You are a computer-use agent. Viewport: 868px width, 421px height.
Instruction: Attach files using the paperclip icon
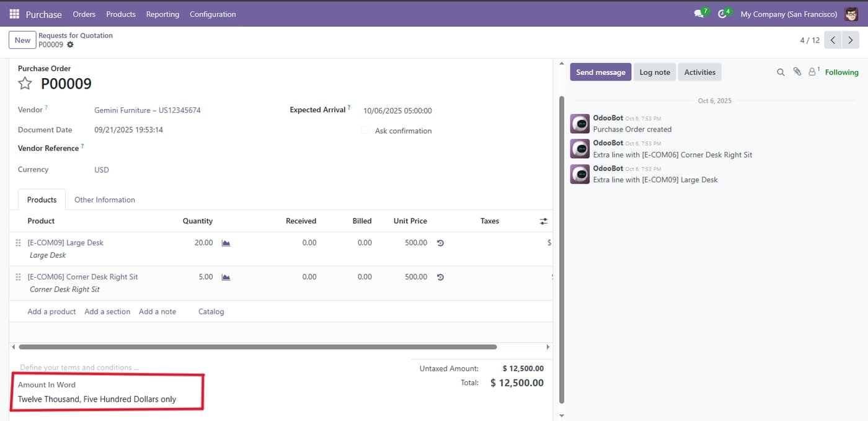click(x=797, y=72)
